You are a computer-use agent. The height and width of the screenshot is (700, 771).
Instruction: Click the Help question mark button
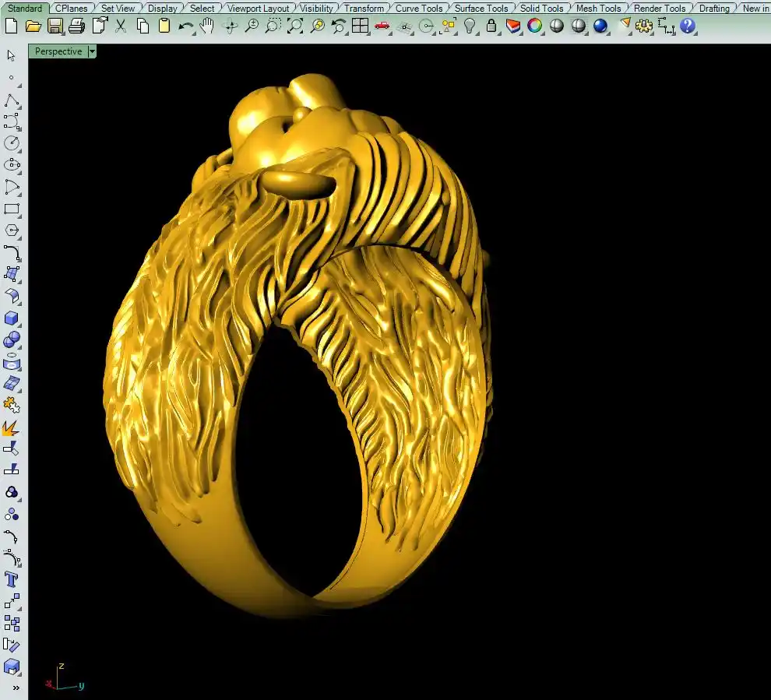(687, 26)
